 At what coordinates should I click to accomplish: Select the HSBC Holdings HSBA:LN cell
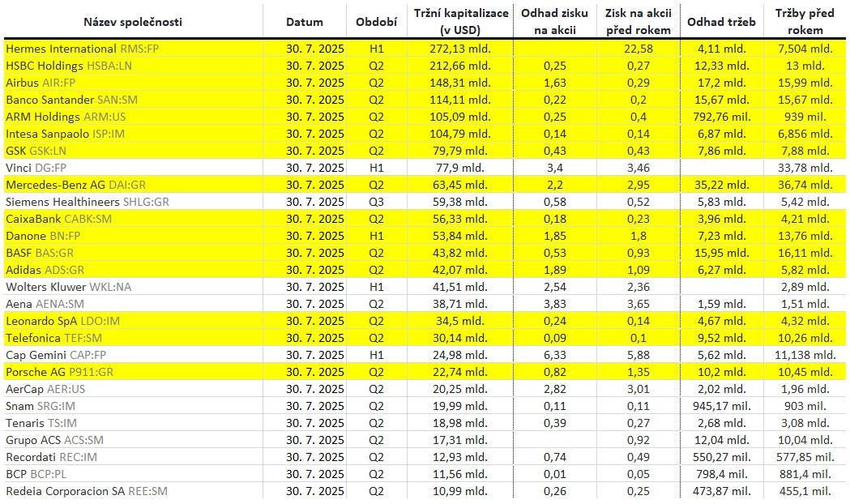pos(134,66)
